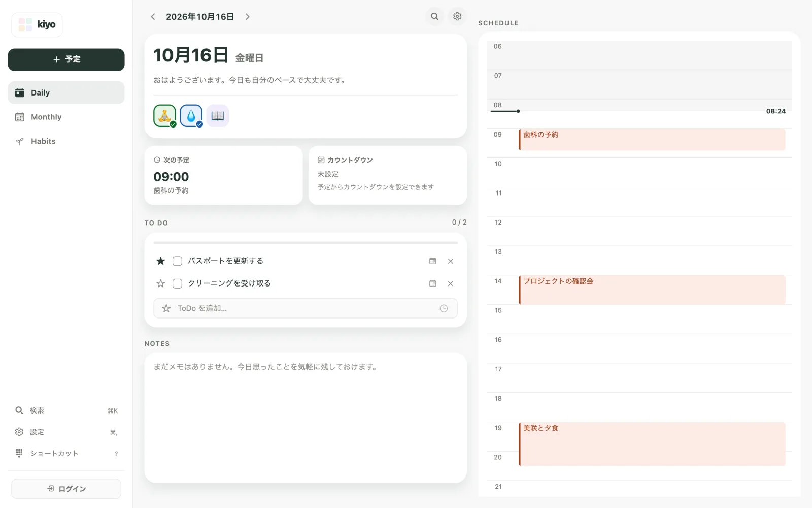Go to the previous day arrow

click(153, 17)
